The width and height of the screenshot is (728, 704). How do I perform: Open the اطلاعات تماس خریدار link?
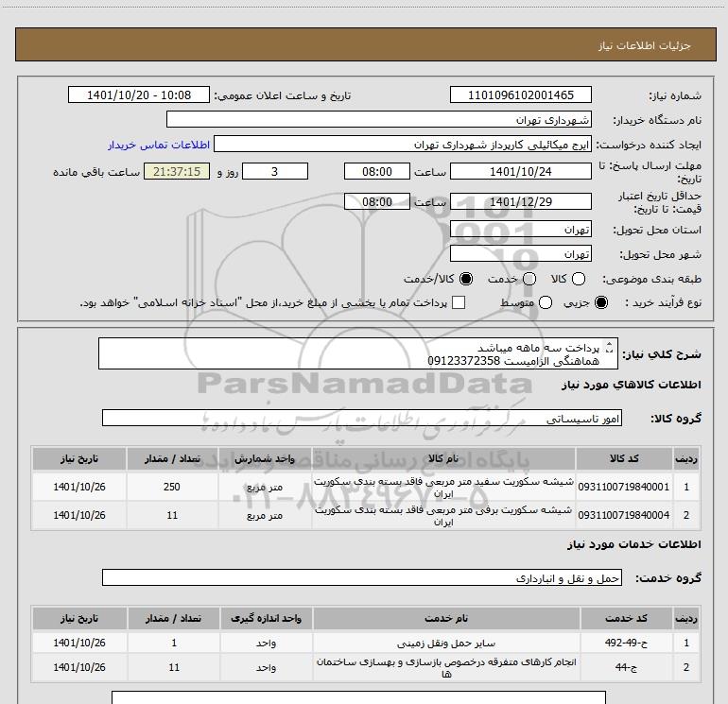pos(159,145)
